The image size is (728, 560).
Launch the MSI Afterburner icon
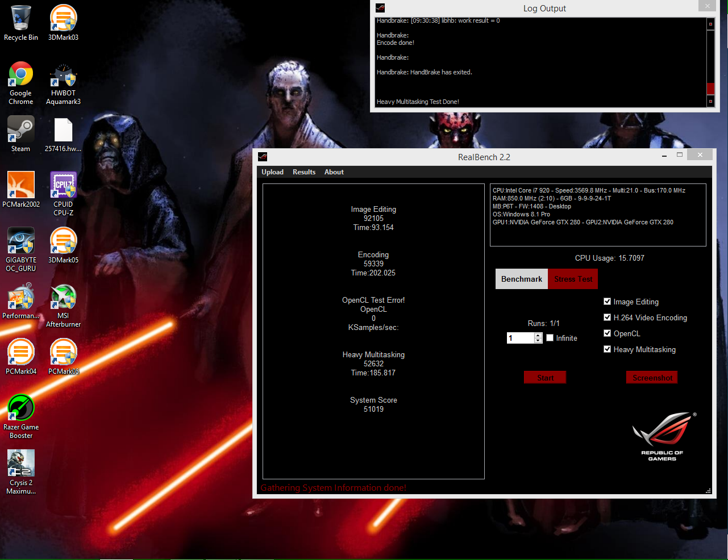tap(63, 305)
